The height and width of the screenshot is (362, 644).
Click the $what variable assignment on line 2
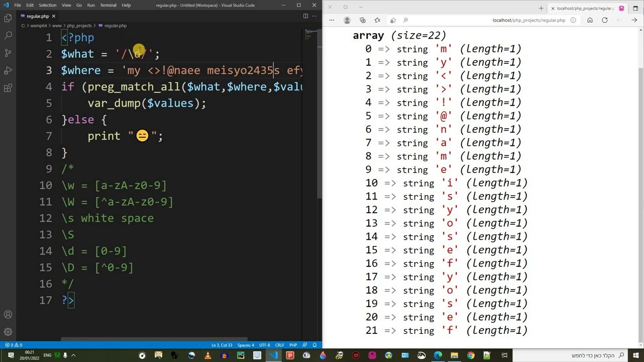(110, 54)
